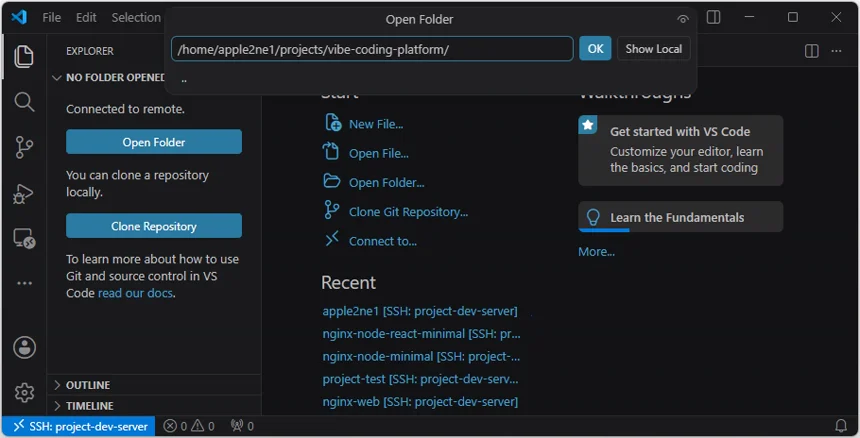
Task: Collapse the No Folder Opened section
Action: 108,78
